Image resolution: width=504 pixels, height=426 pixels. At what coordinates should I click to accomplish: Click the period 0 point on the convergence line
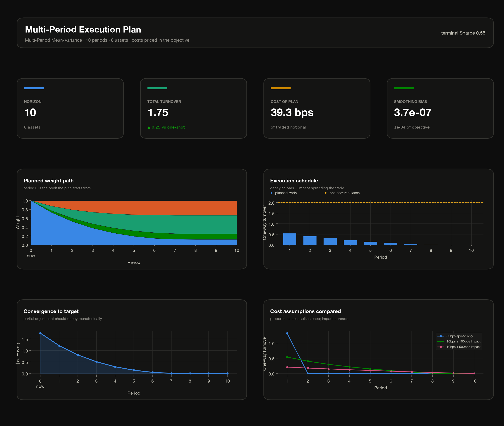pyautogui.click(x=40, y=333)
